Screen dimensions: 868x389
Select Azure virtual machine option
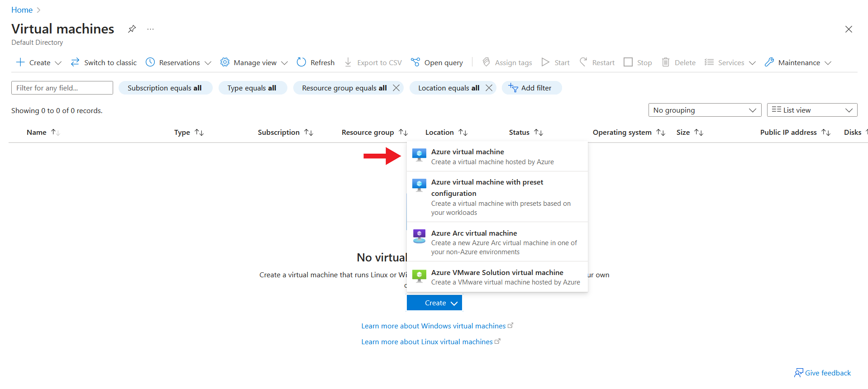(497, 157)
